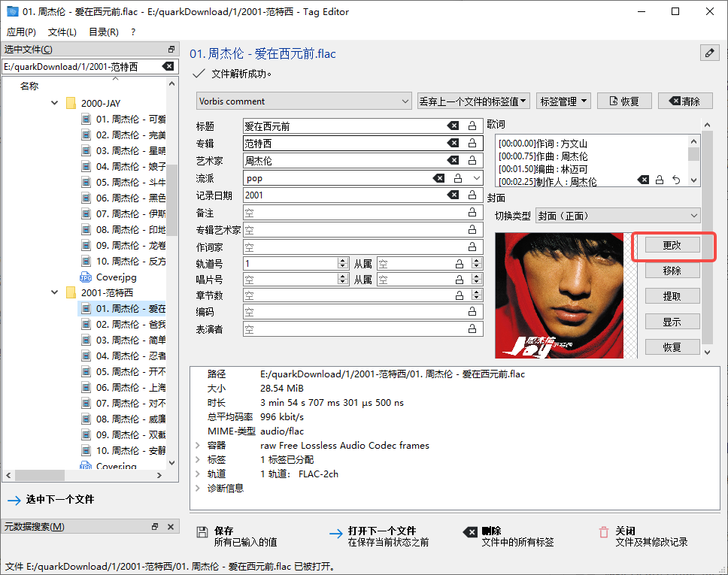This screenshot has width=728, height=575.
Task: Click the file icon of 02. 周杰伦 - 爸我
Action: [86, 325]
